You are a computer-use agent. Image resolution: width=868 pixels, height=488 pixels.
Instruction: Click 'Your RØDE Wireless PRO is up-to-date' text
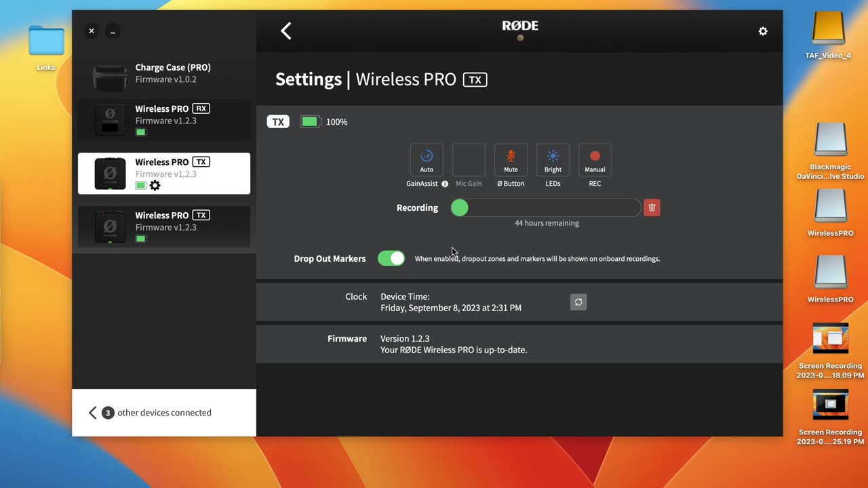[x=454, y=350]
